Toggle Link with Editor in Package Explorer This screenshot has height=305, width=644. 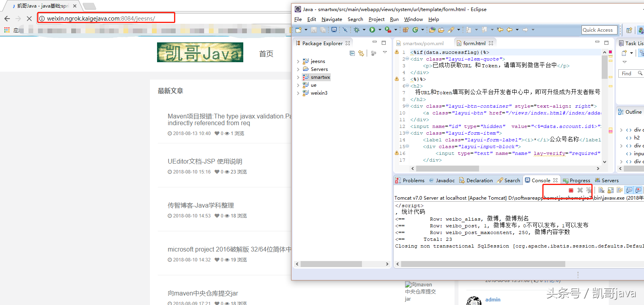click(x=361, y=53)
